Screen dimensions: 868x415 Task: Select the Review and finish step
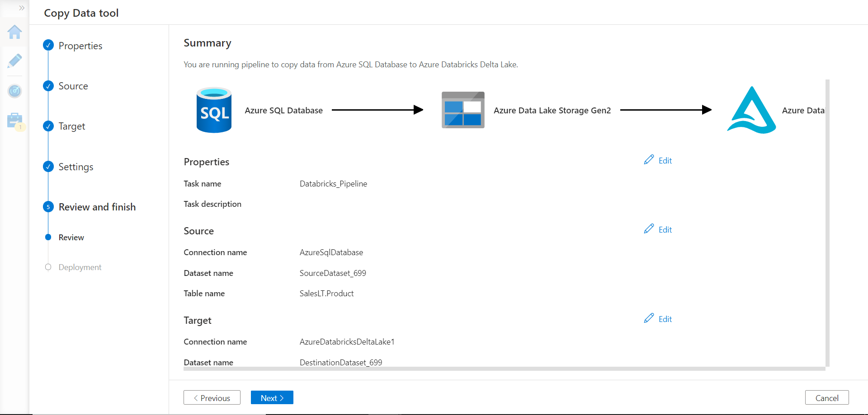pos(97,207)
